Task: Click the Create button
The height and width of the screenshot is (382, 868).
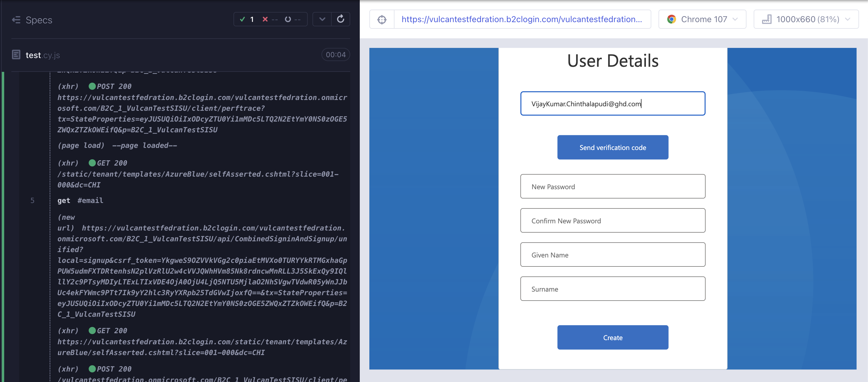Action: click(x=612, y=337)
